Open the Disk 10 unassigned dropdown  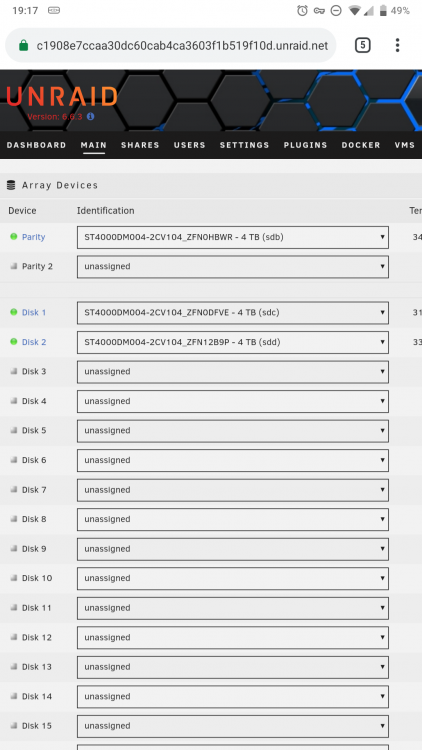click(233, 579)
